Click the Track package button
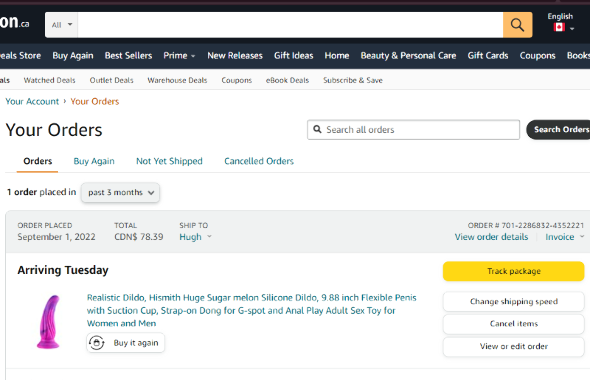Screen dimensions: 590x380 tap(514, 271)
